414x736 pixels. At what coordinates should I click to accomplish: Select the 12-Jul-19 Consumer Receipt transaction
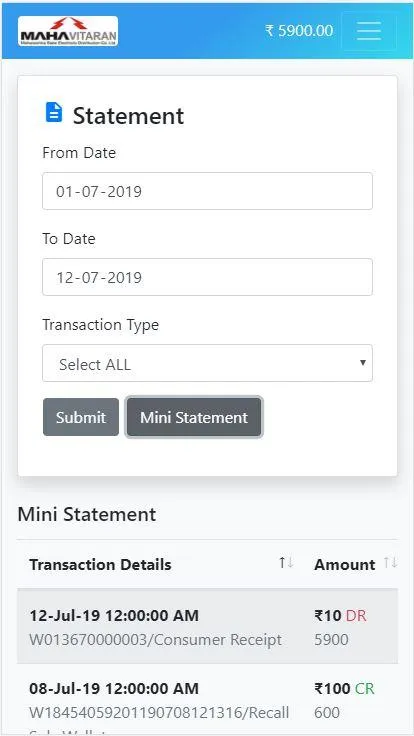point(207,626)
